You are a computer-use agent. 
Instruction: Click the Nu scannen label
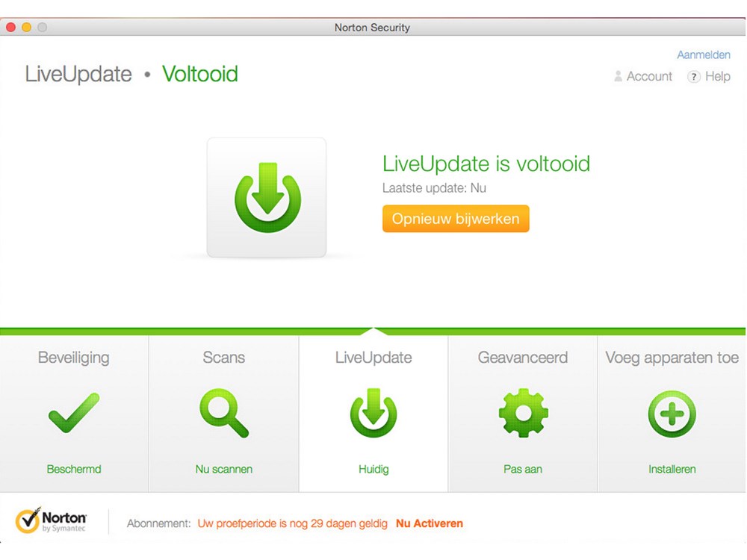click(x=224, y=469)
